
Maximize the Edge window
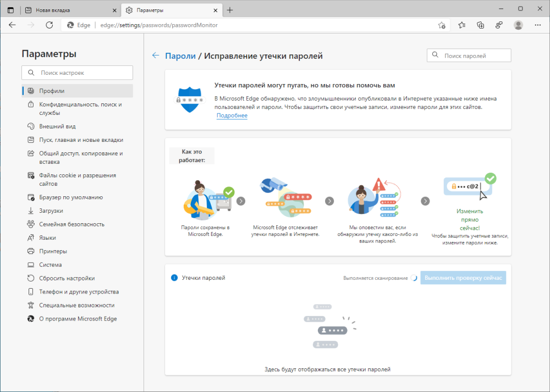click(520, 9)
